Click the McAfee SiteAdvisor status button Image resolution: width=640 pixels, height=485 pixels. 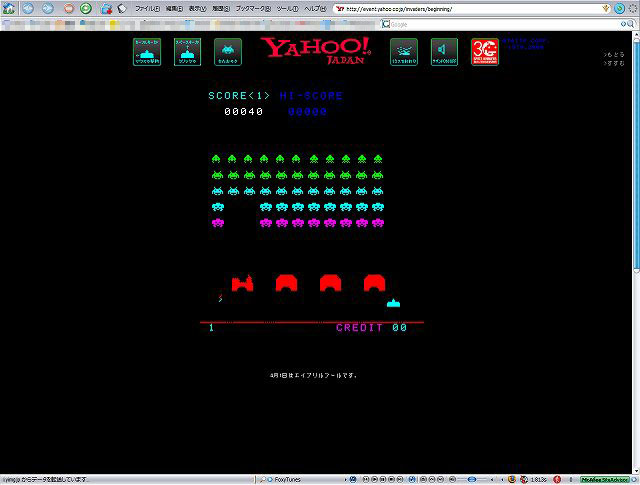click(604, 480)
